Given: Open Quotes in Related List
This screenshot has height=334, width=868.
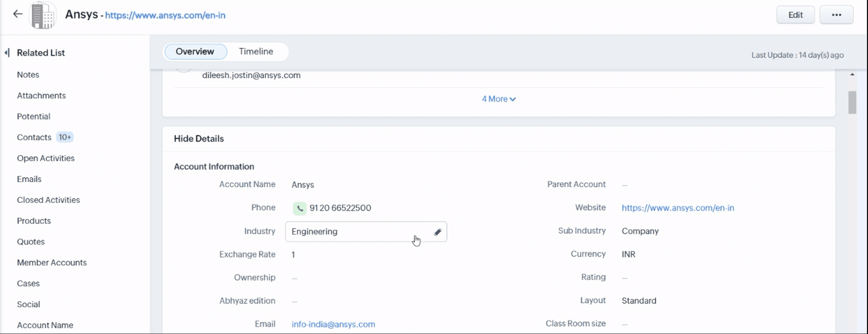Looking at the screenshot, I should pos(31,242).
